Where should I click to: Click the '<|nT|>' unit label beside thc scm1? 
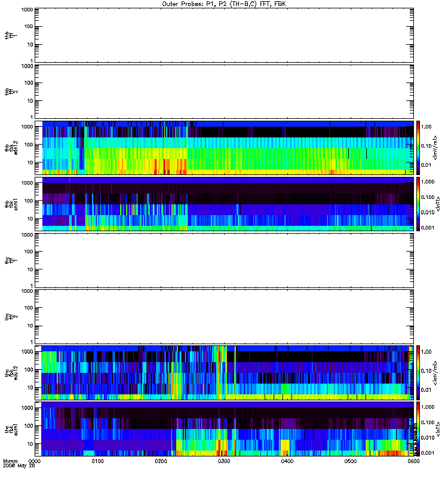coord(438,429)
